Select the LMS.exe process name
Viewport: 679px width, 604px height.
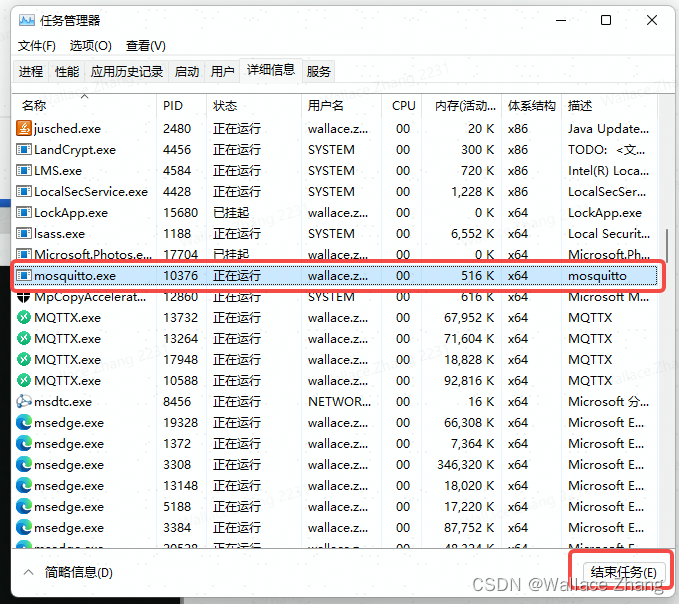(x=58, y=171)
